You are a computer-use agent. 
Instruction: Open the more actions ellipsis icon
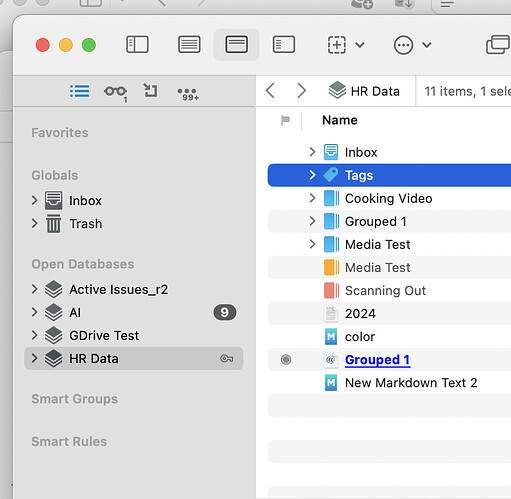click(x=403, y=45)
